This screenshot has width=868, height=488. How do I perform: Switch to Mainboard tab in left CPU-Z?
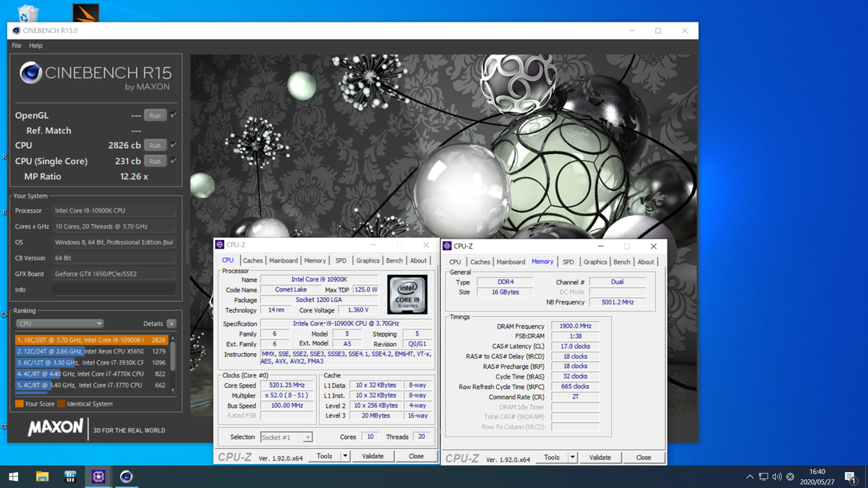coord(284,260)
